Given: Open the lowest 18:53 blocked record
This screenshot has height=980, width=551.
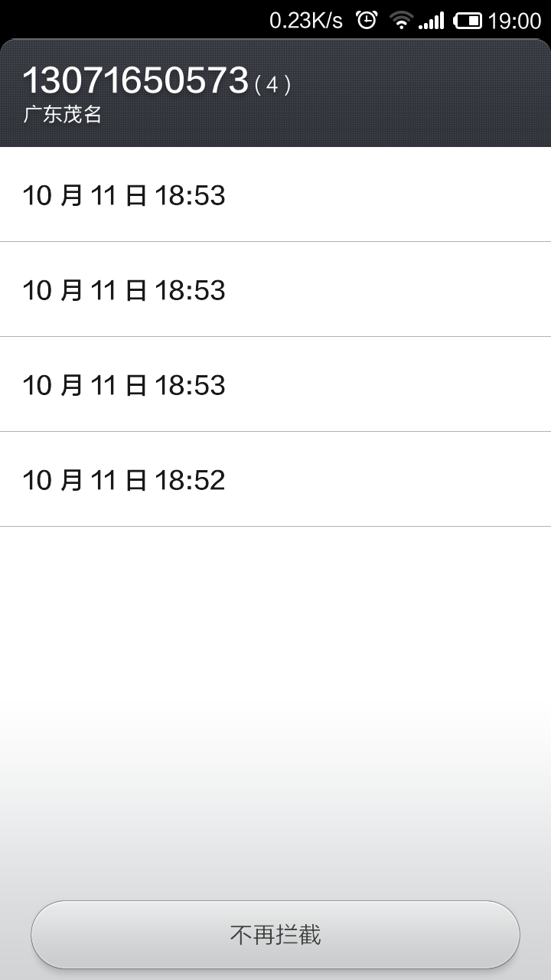Looking at the screenshot, I should tap(275, 385).
